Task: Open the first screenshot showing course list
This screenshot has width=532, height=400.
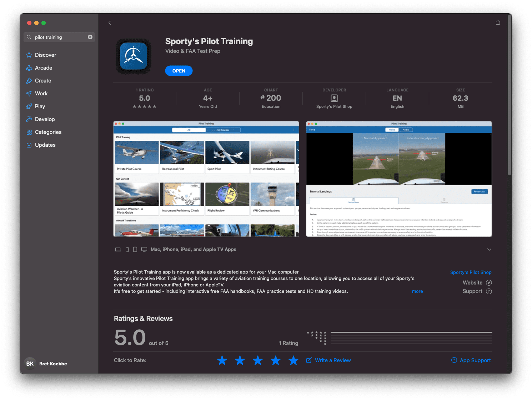Action: [x=206, y=179]
